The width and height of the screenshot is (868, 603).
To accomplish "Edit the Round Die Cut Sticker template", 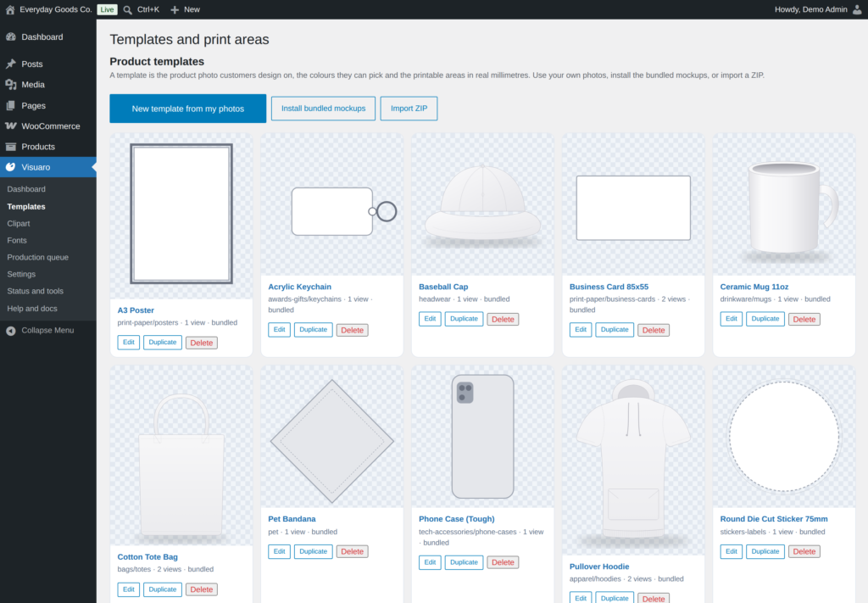I will (x=732, y=551).
